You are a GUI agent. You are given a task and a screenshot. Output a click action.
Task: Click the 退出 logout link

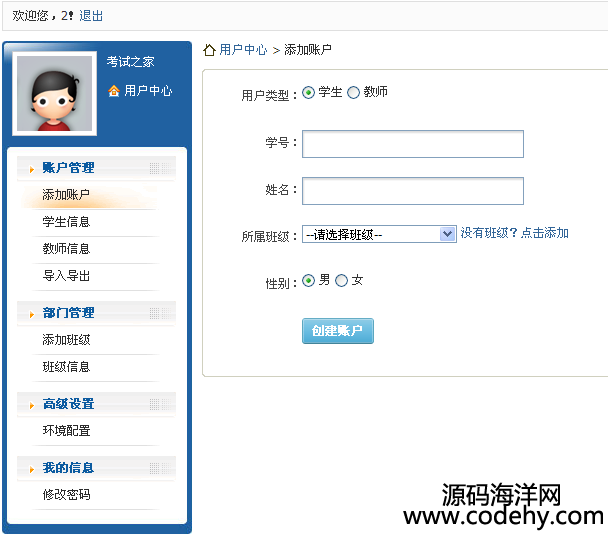click(x=91, y=16)
